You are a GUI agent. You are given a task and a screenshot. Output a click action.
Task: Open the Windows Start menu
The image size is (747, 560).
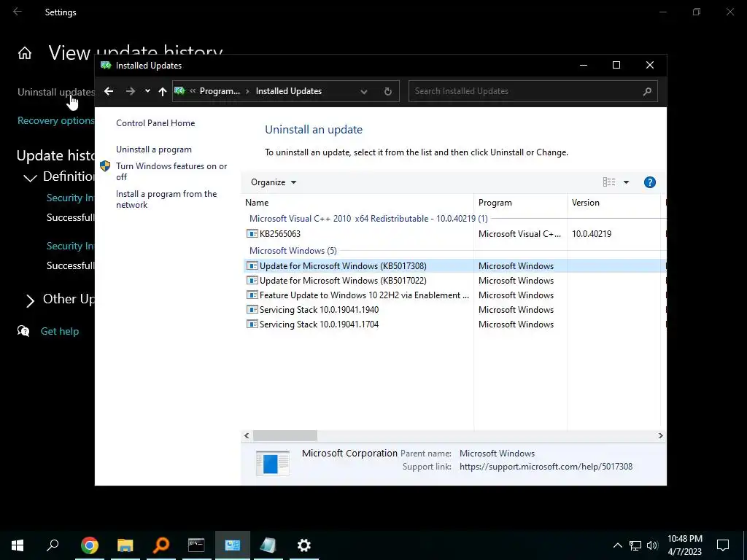[18, 545]
